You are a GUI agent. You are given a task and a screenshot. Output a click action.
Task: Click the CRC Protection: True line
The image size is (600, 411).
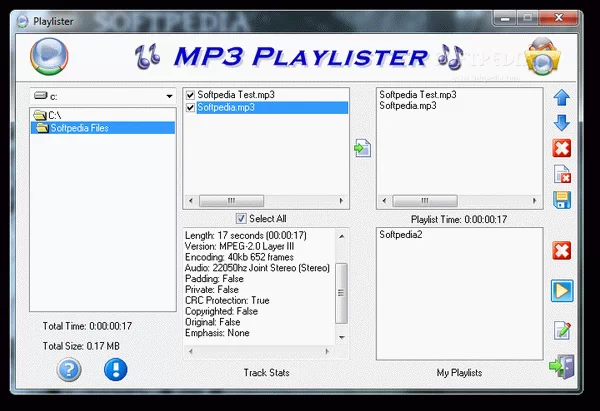[x=227, y=300]
